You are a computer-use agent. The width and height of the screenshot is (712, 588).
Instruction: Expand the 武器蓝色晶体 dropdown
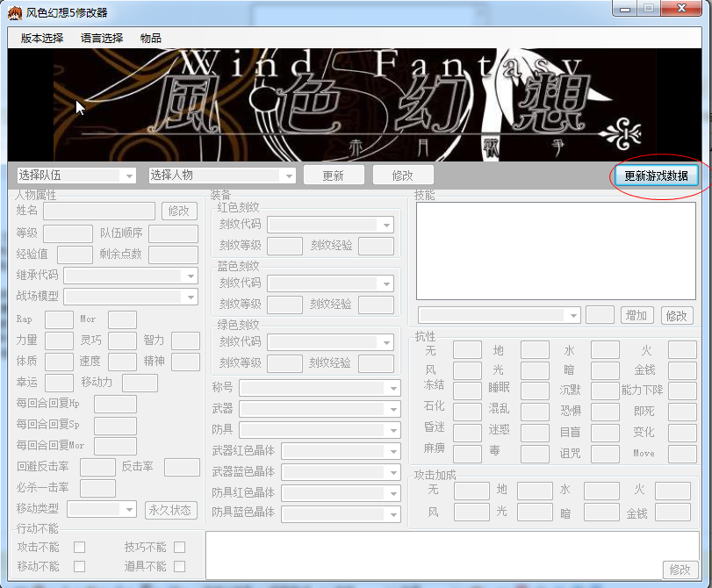point(341,472)
